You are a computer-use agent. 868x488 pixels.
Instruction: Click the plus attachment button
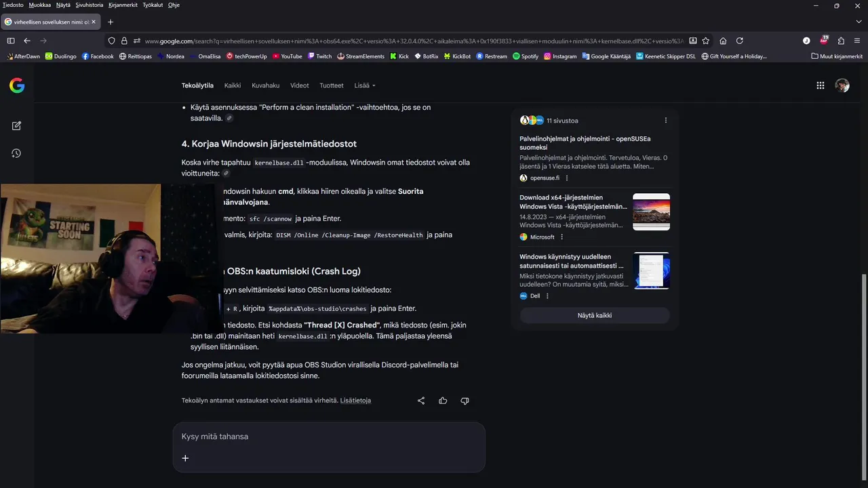[x=185, y=458]
